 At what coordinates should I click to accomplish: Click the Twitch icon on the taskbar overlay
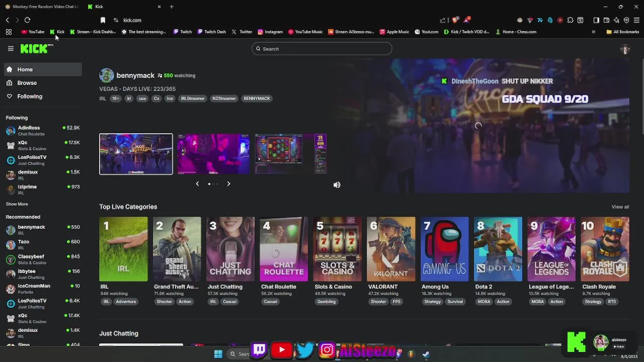click(x=260, y=349)
